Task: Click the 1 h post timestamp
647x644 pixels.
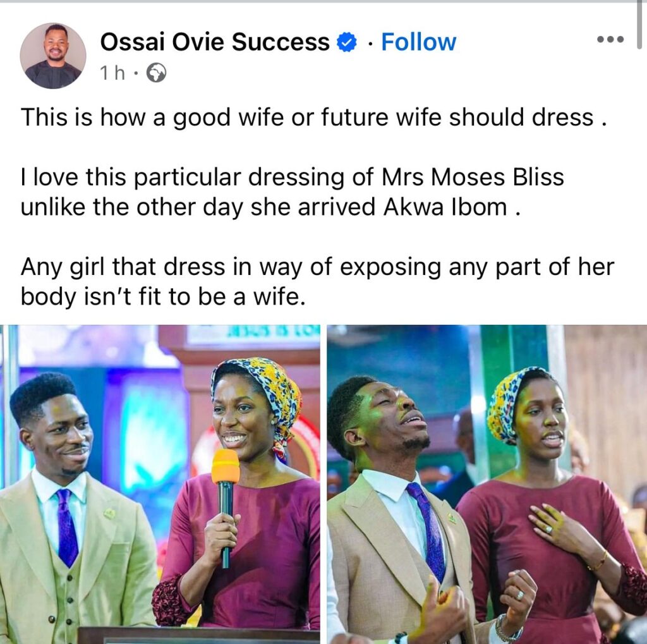Action: tap(112, 73)
